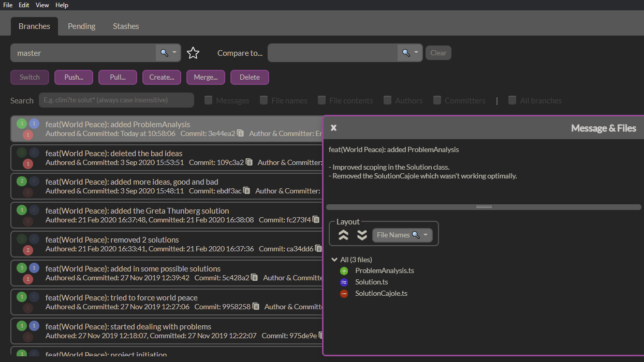Open the File Names layout dropdown
This screenshot has width=644, height=362.
pyautogui.click(x=425, y=235)
